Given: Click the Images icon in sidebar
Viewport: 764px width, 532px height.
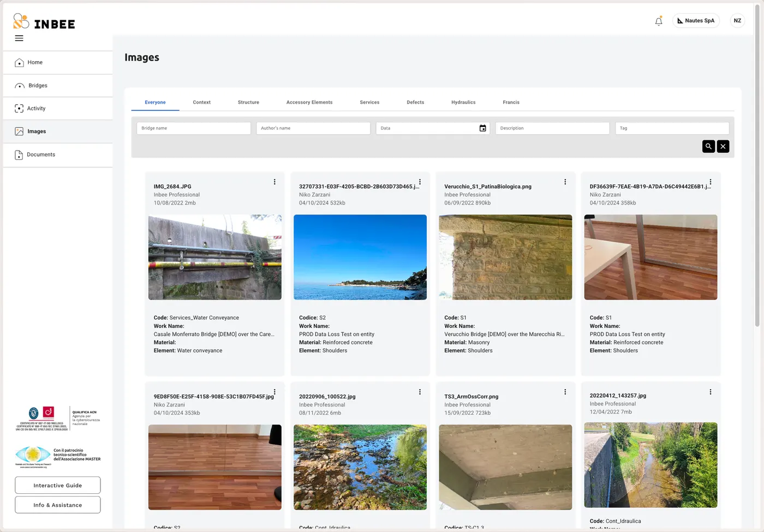Looking at the screenshot, I should coord(19,131).
